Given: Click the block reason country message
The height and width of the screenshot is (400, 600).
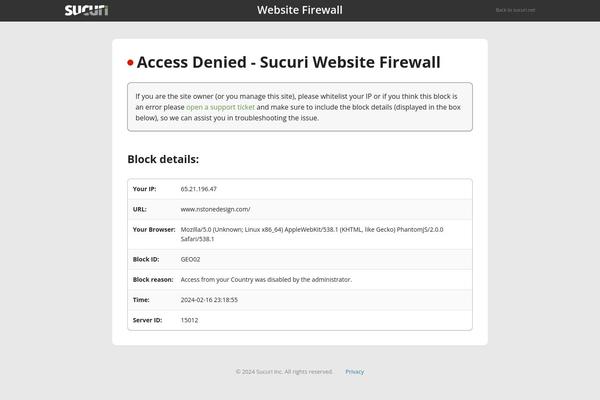Looking at the screenshot, I should click(266, 279).
